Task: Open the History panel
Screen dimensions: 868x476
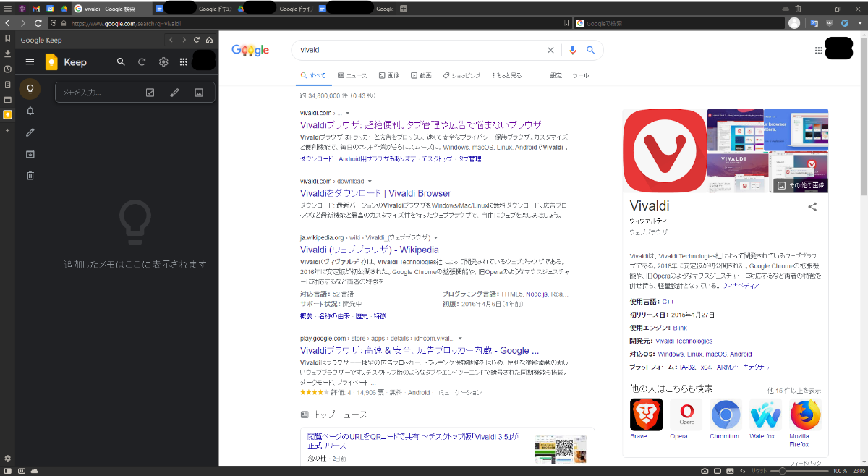Action: click(x=7, y=69)
